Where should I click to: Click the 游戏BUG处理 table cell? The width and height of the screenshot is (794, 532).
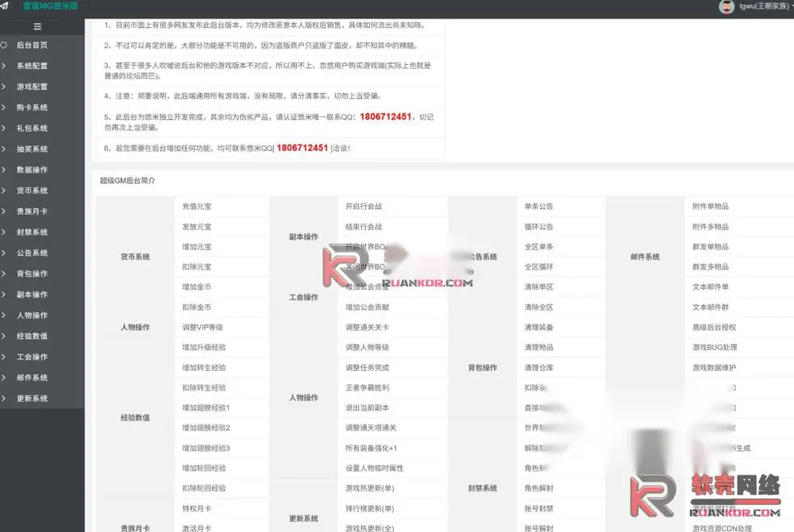click(739, 347)
